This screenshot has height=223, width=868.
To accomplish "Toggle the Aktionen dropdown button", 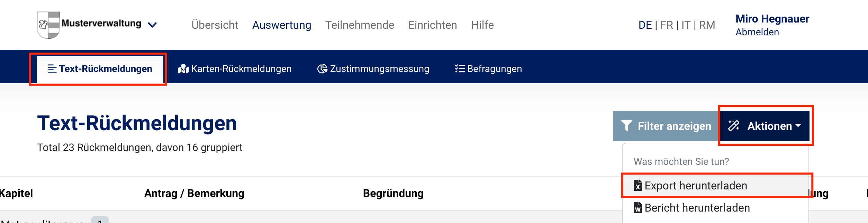I will pos(765,126).
